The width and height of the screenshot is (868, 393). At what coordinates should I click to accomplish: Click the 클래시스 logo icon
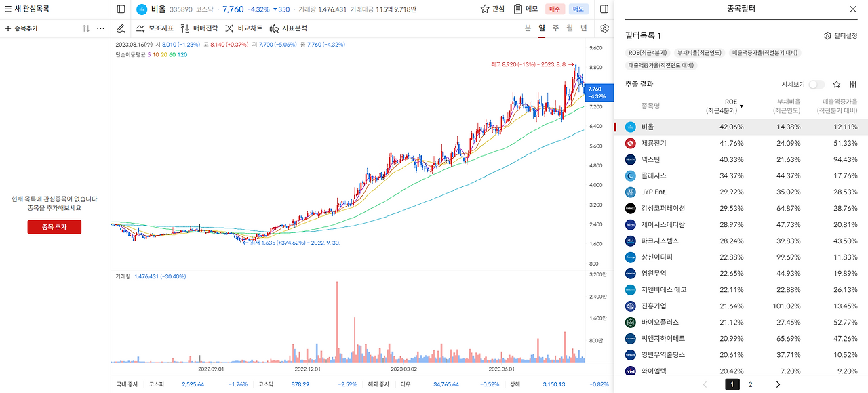630,175
